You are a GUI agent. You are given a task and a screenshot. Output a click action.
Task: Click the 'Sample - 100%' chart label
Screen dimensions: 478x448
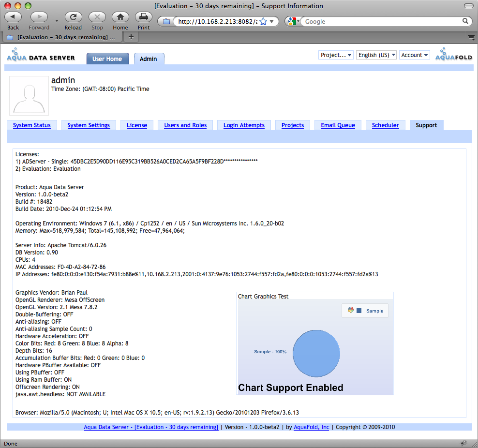click(270, 352)
